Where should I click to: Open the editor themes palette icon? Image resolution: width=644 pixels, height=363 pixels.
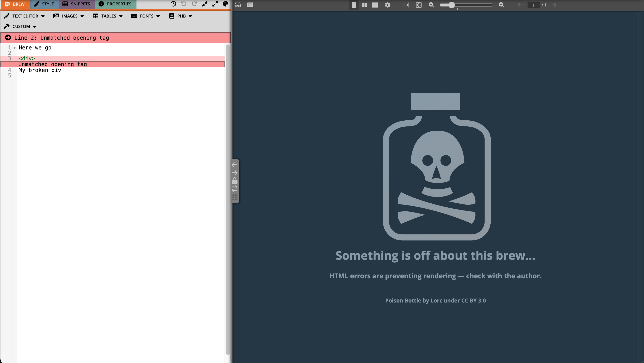click(x=226, y=4)
